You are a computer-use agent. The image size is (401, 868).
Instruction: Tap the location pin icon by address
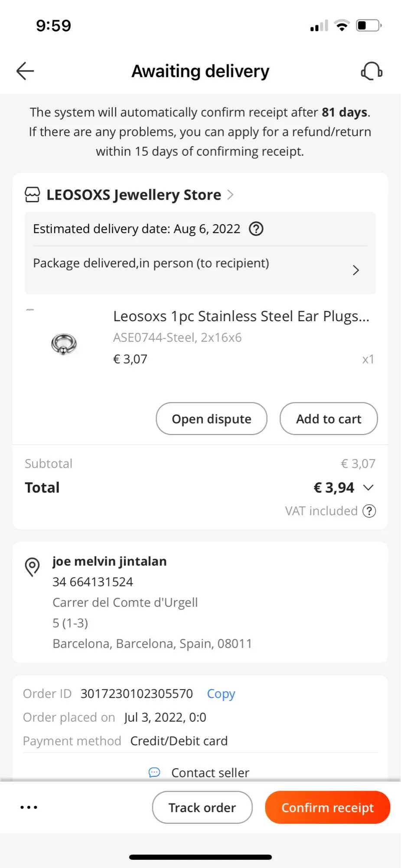point(33,567)
